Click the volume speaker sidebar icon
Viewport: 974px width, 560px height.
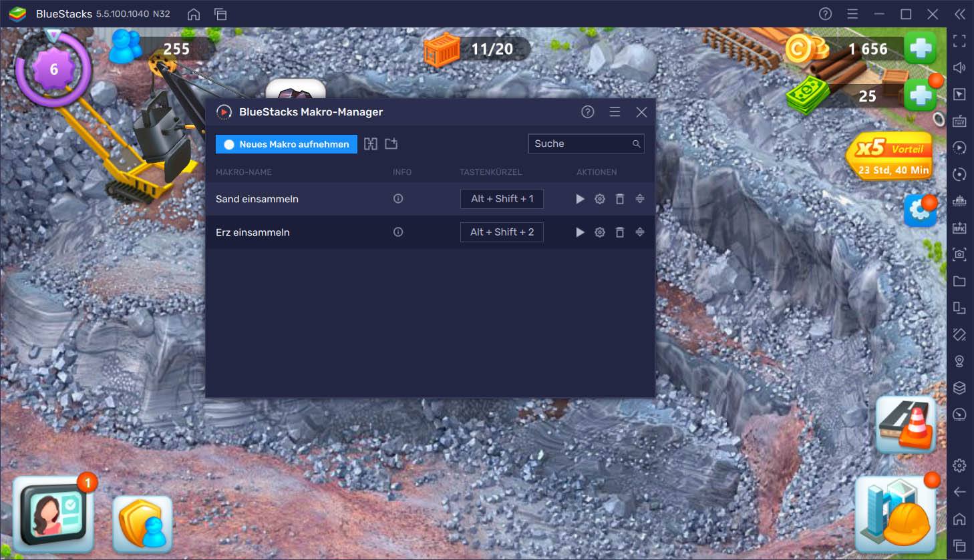click(959, 67)
